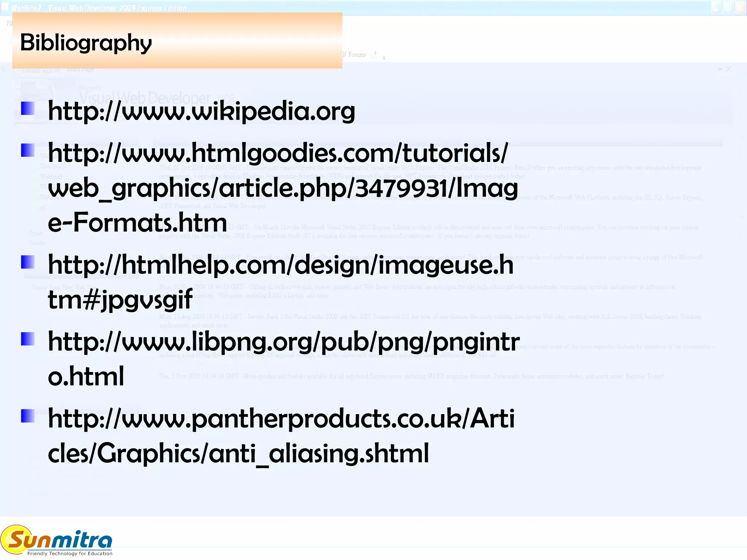Open the htmlgoodies.com tutorials Image-Formats link
The image size is (747, 560).
(283, 187)
